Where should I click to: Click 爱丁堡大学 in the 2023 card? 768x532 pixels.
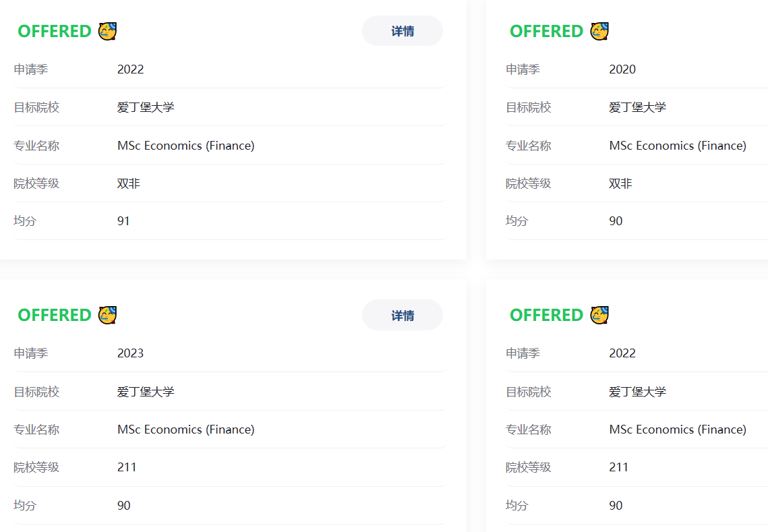146,392
